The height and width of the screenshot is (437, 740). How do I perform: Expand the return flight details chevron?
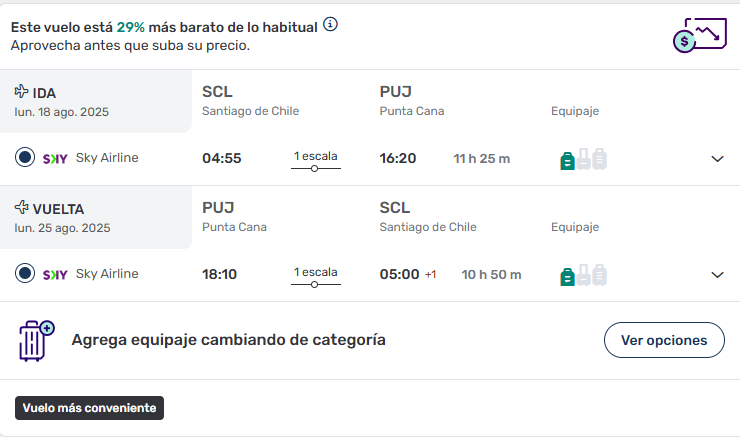click(717, 275)
